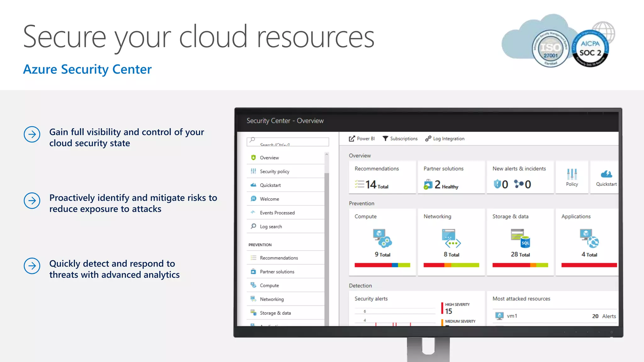Viewport: 644px width, 362px height.
Task: Click the Compute health status bar
Action: [x=382, y=265]
